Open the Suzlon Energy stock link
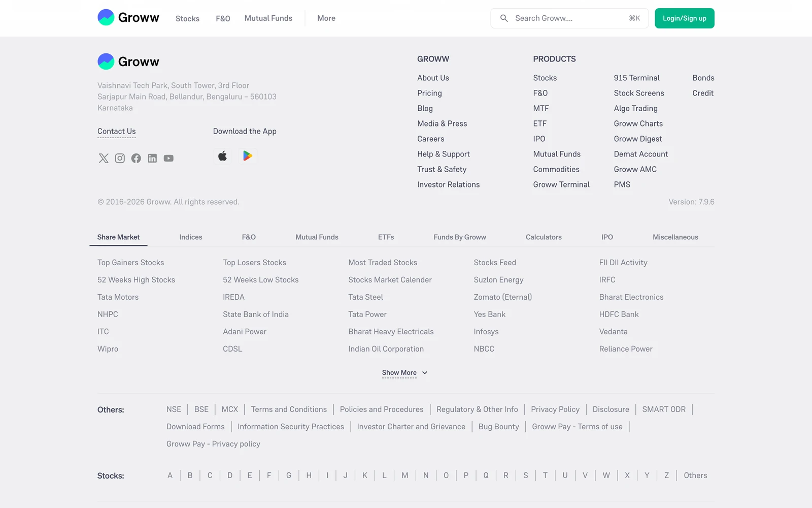 pos(498,280)
